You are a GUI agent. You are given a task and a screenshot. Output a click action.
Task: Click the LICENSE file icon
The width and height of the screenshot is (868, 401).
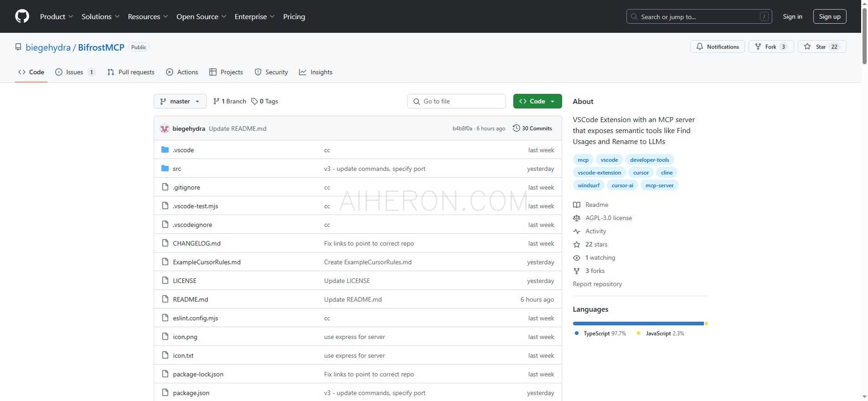pos(165,280)
